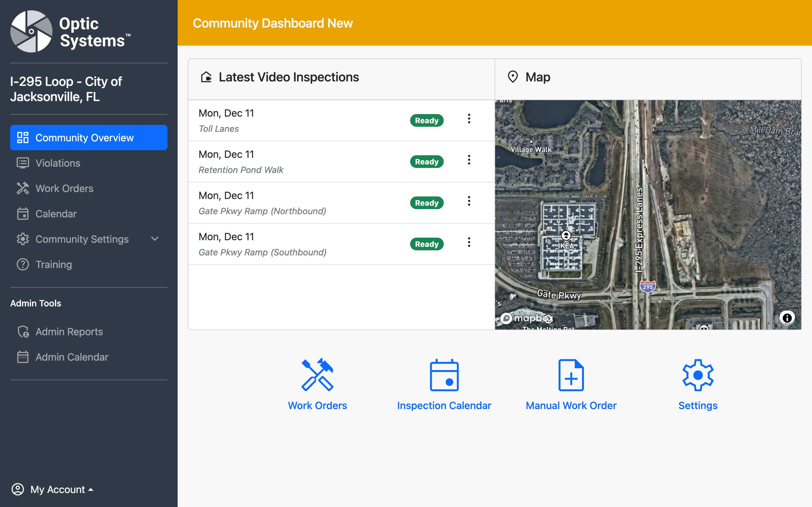The image size is (812, 507).
Task: Open Admin Reports under Admin Tools
Action: pos(69,332)
